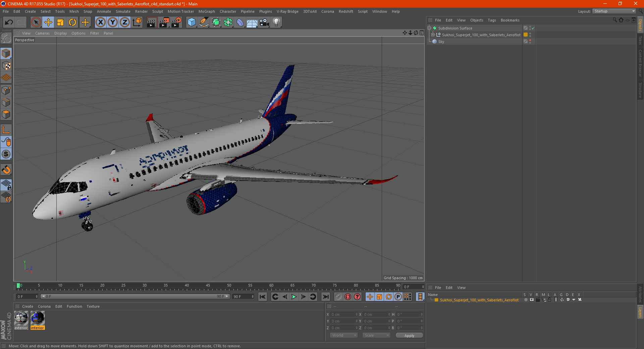
Task: Toggle coordinate system icon
Action: 137,22
